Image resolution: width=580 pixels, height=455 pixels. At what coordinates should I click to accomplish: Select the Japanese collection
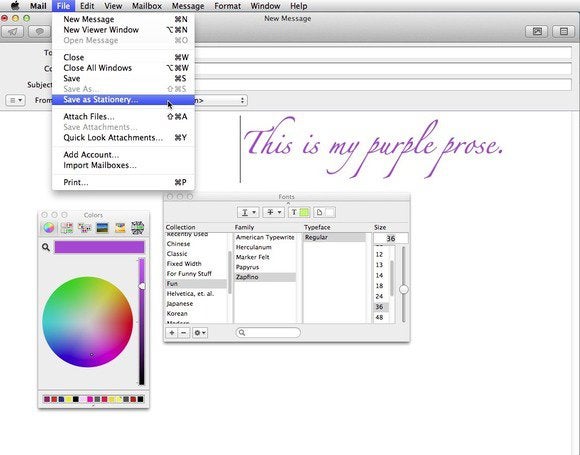(196, 304)
